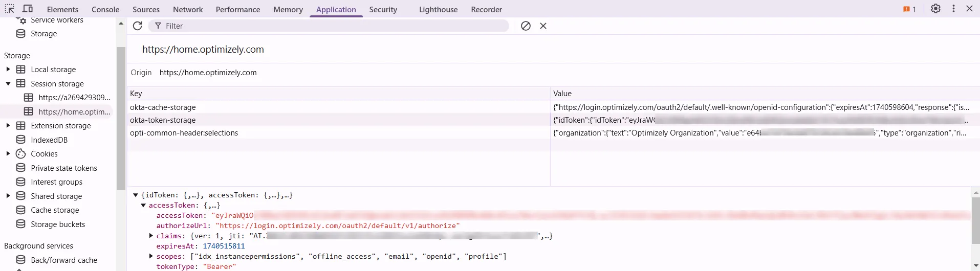
Task: Activate the inspect element picker icon
Action: coord(10,9)
